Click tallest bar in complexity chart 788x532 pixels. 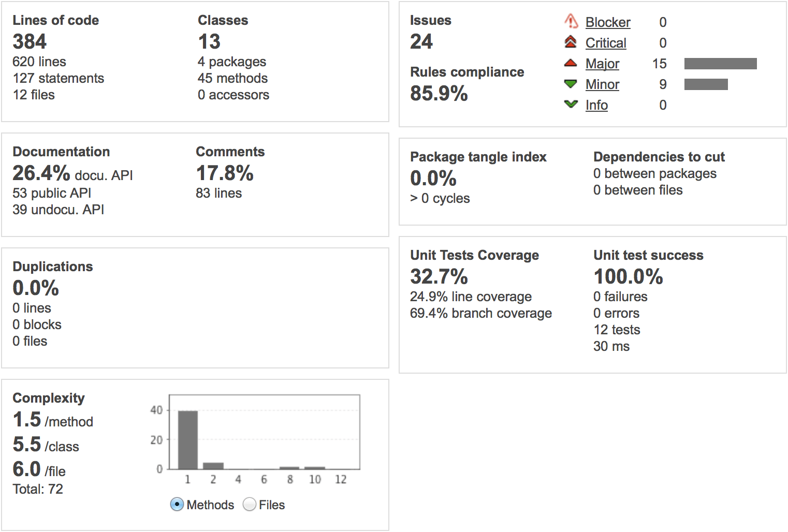188,440
